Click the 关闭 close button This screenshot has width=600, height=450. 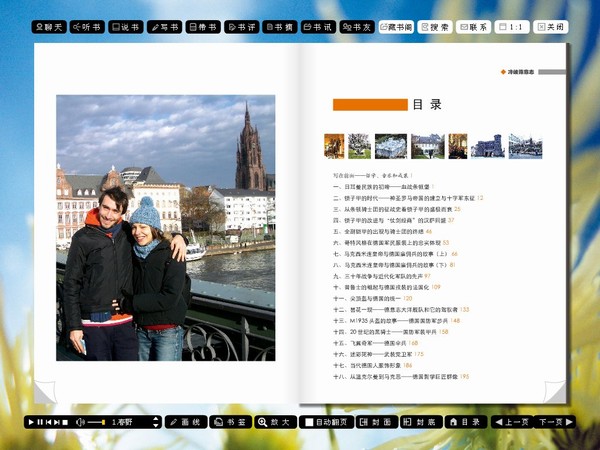point(551,27)
